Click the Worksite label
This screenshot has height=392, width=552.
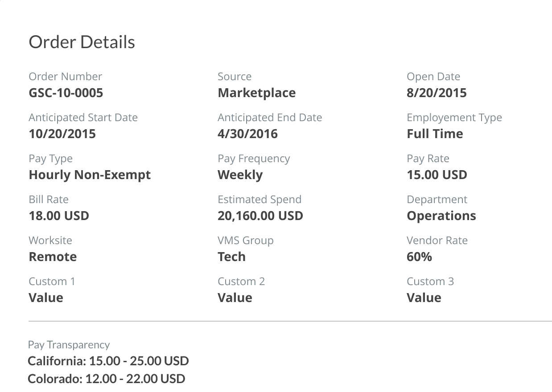click(50, 241)
